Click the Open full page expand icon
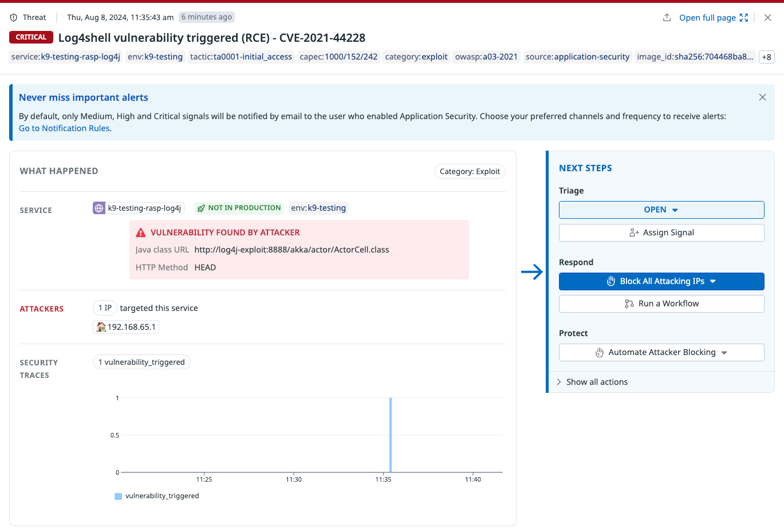The width and height of the screenshot is (784, 532). coord(744,18)
